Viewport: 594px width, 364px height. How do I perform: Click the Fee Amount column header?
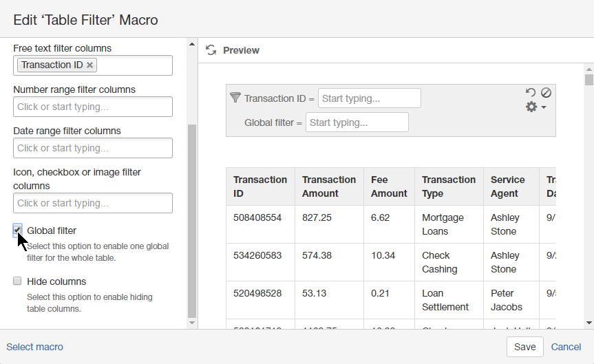(x=389, y=186)
